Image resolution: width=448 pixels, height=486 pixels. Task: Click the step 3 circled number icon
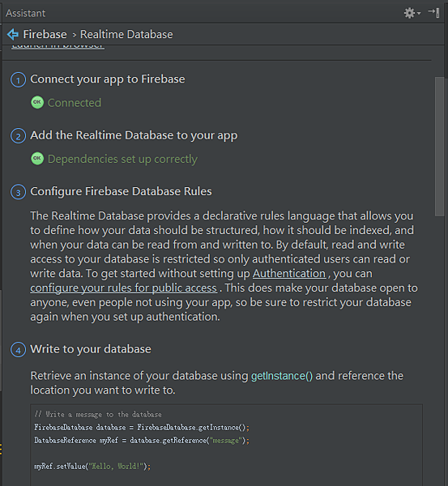click(x=19, y=192)
